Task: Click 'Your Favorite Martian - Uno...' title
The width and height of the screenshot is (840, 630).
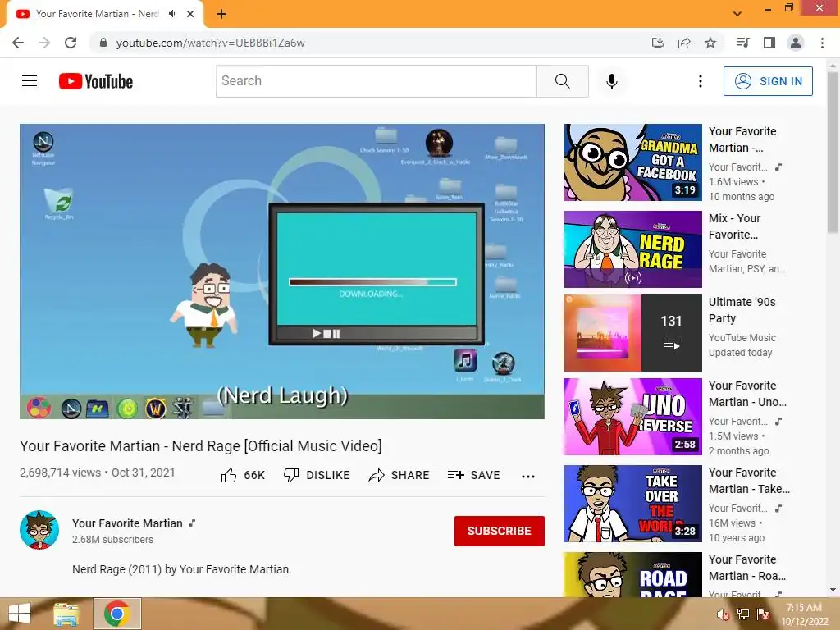Action: point(747,394)
